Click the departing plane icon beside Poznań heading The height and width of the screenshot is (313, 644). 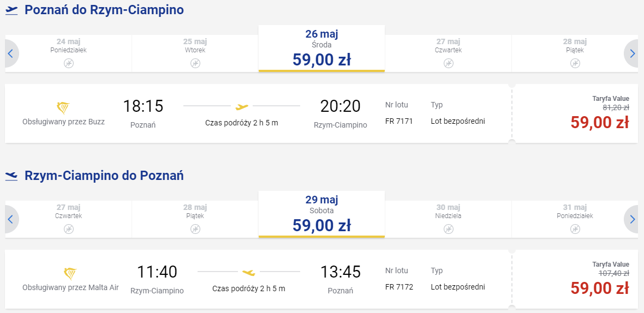coord(11,11)
